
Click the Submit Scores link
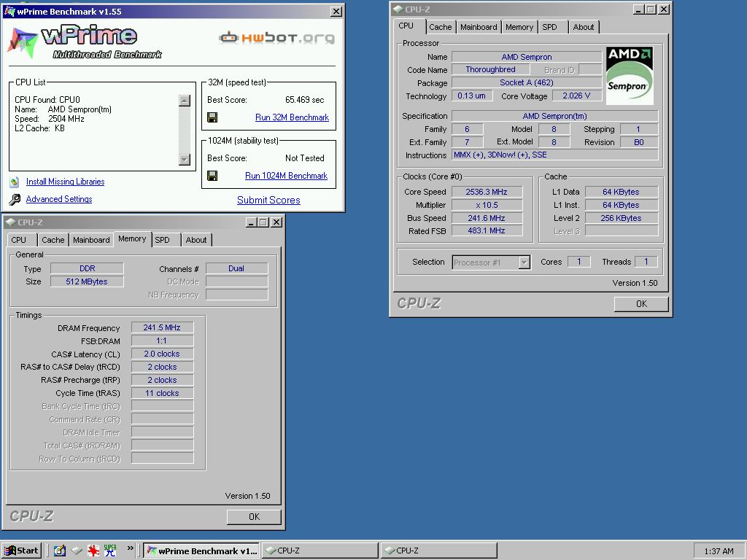268,200
